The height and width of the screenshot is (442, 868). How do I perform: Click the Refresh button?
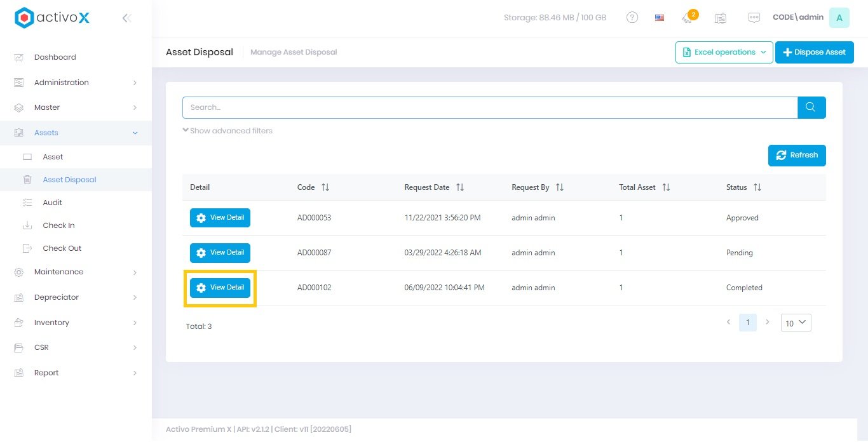pyautogui.click(x=797, y=155)
